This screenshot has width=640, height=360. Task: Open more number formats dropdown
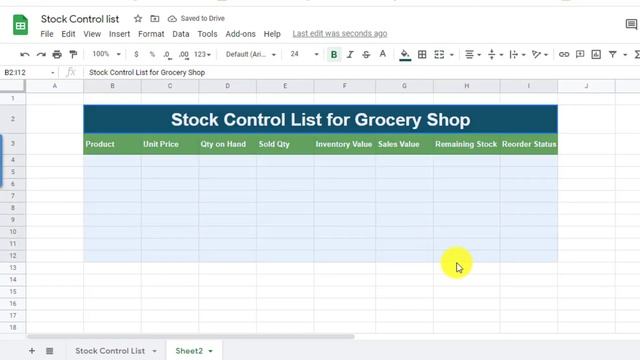click(x=202, y=54)
